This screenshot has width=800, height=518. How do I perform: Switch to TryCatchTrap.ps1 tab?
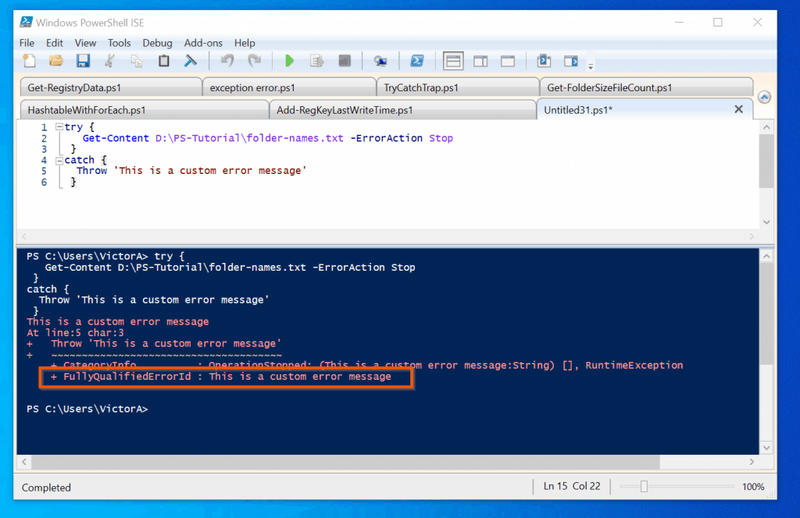tap(458, 87)
